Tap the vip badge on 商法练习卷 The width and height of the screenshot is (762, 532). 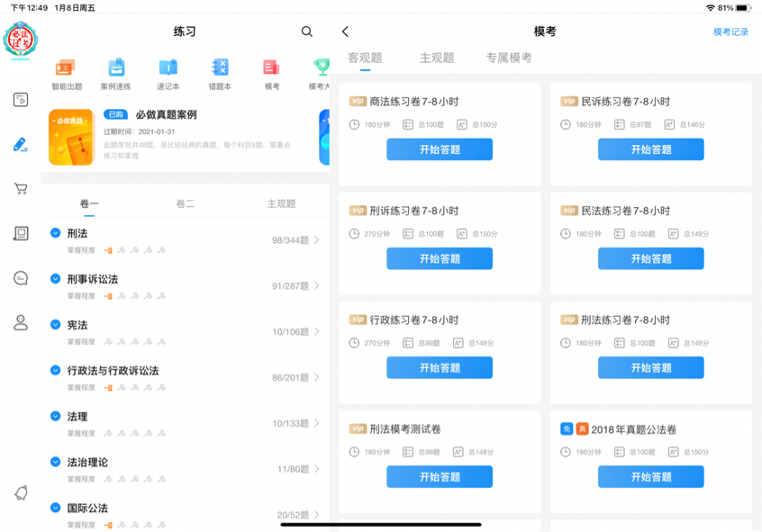(358, 101)
